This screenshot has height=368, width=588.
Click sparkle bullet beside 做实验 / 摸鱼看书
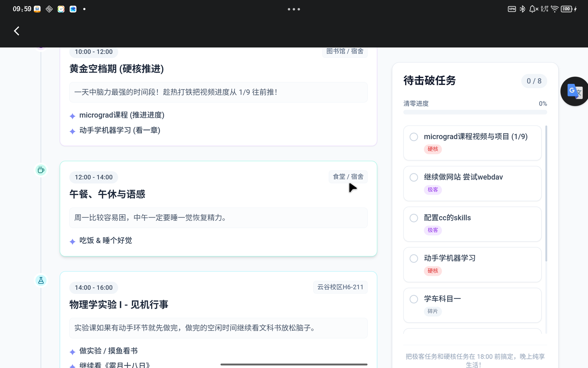72,352
